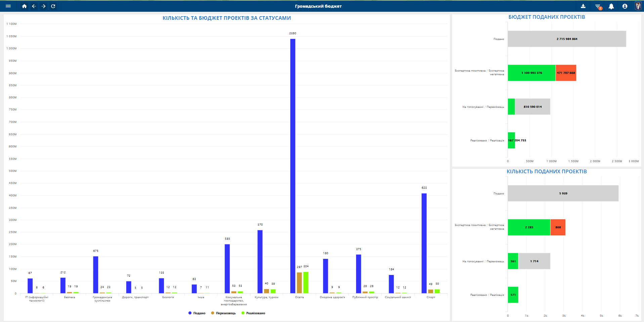Open the notifications bell
This screenshot has width=644, height=322.
click(x=611, y=6)
